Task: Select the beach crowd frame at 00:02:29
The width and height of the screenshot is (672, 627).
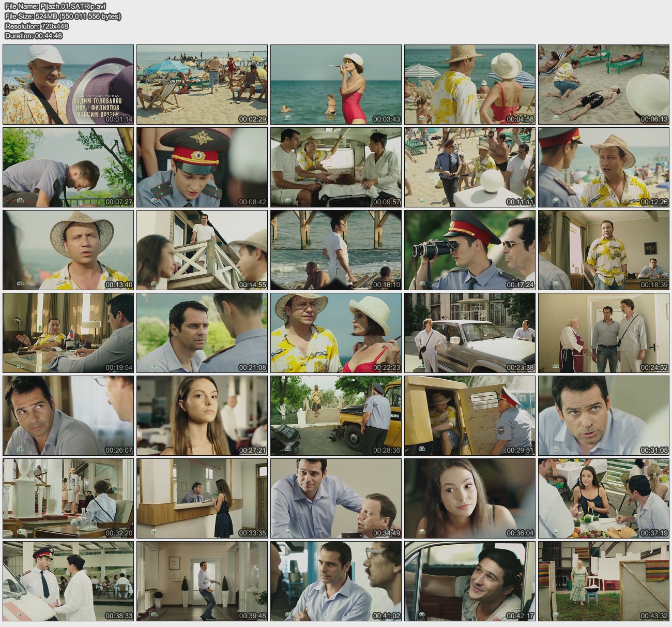Action: (x=202, y=84)
